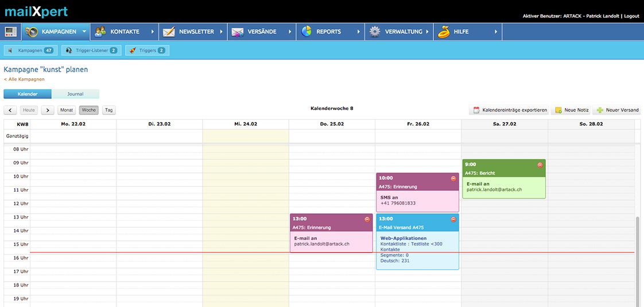644x307 pixels.
Task: Click the Verwaltung gear icon
Action: click(x=375, y=32)
